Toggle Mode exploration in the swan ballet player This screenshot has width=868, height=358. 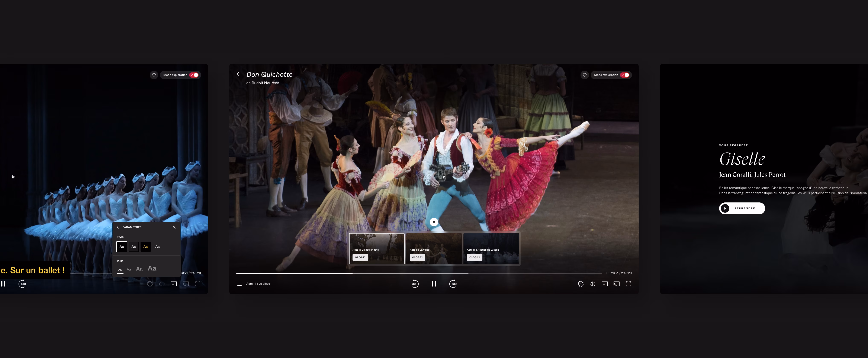coord(194,75)
